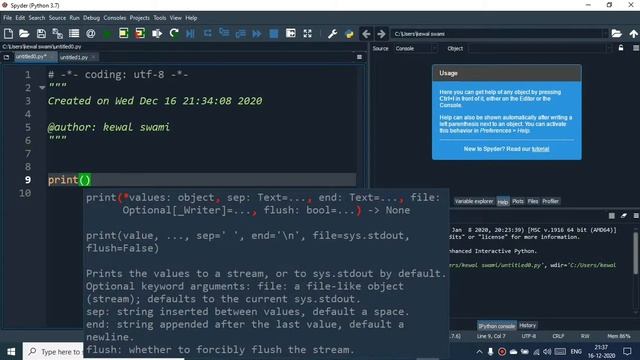Switch to the Profiler tab
640x360 pixels.
[x=550, y=201]
